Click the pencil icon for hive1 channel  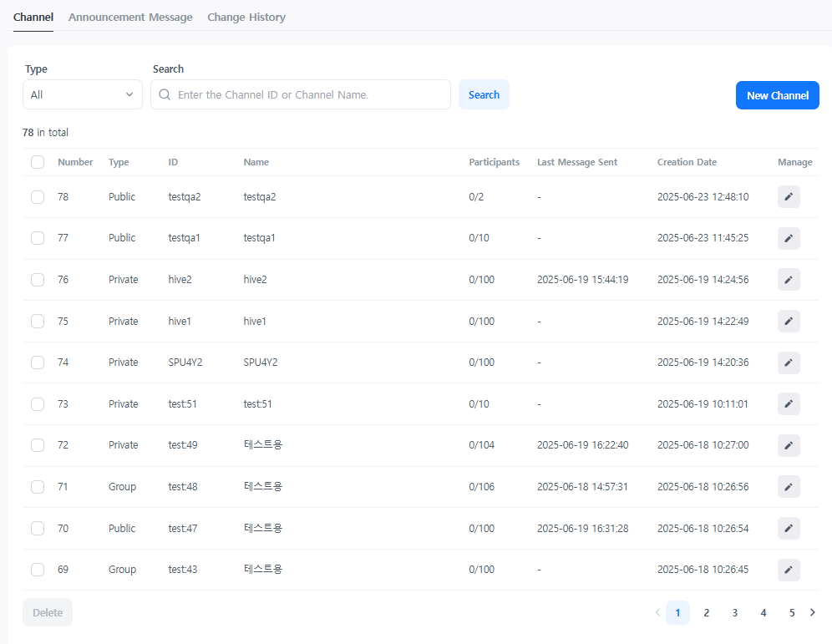(x=789, y=321)
